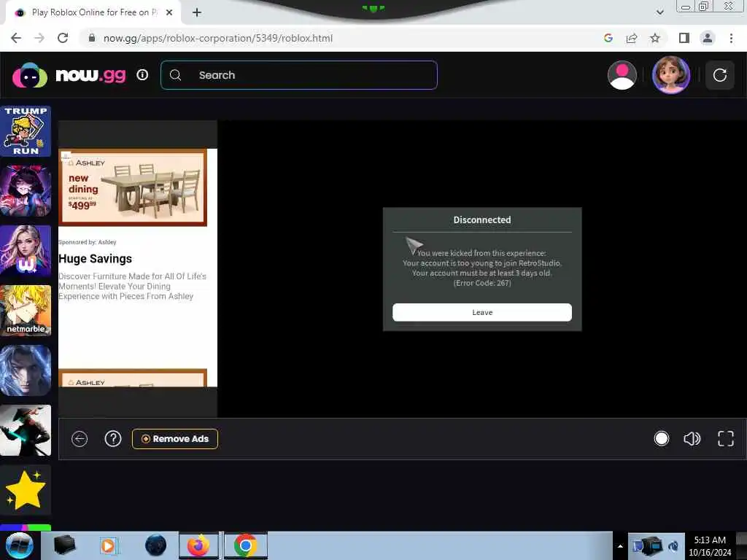Mute sound with the speaker icon
Image resolution: width=747 pixels, height=560 pixels.
tap(692, 438)
